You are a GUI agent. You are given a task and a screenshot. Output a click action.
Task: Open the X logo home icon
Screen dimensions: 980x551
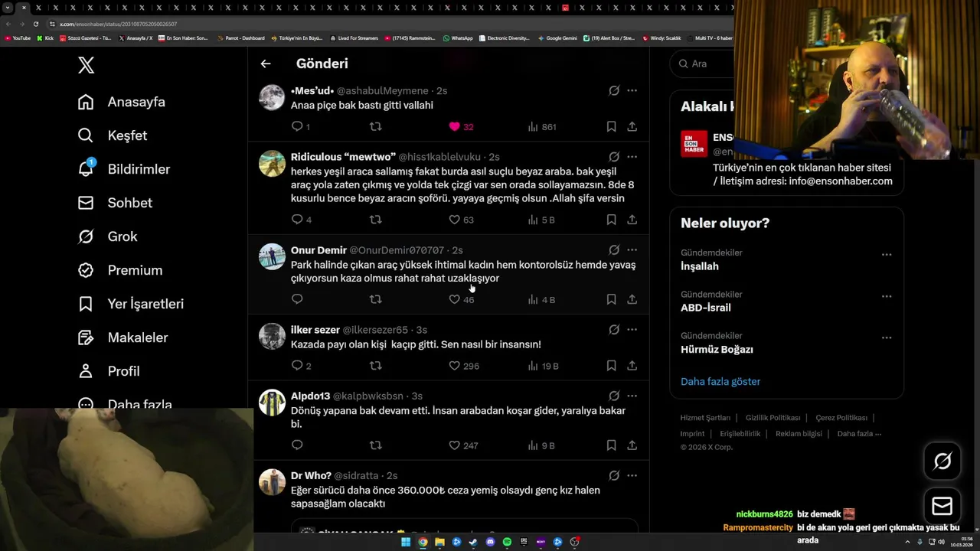(87, 65)
